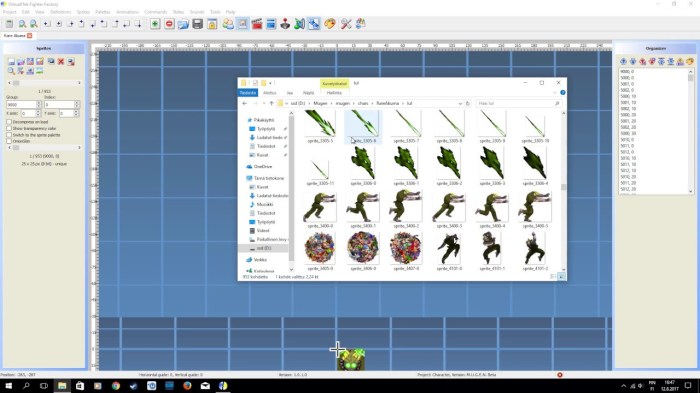The height and width of the screenshot is (393, 700).
Task: Expand the address bar history dropdown
Action: pos(460,103)
